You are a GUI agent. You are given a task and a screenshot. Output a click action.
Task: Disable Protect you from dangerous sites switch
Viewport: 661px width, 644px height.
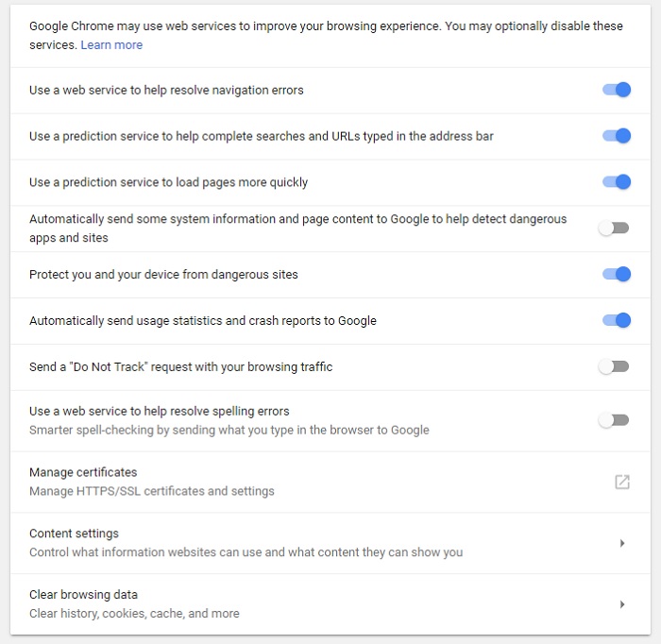tap(616, 274)
